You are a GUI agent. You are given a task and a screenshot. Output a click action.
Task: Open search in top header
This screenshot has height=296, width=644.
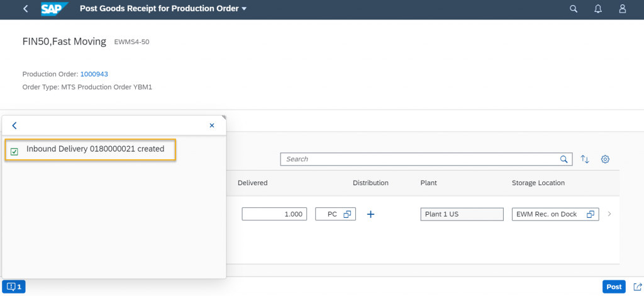pyautogui.click(x=574, y=9)
